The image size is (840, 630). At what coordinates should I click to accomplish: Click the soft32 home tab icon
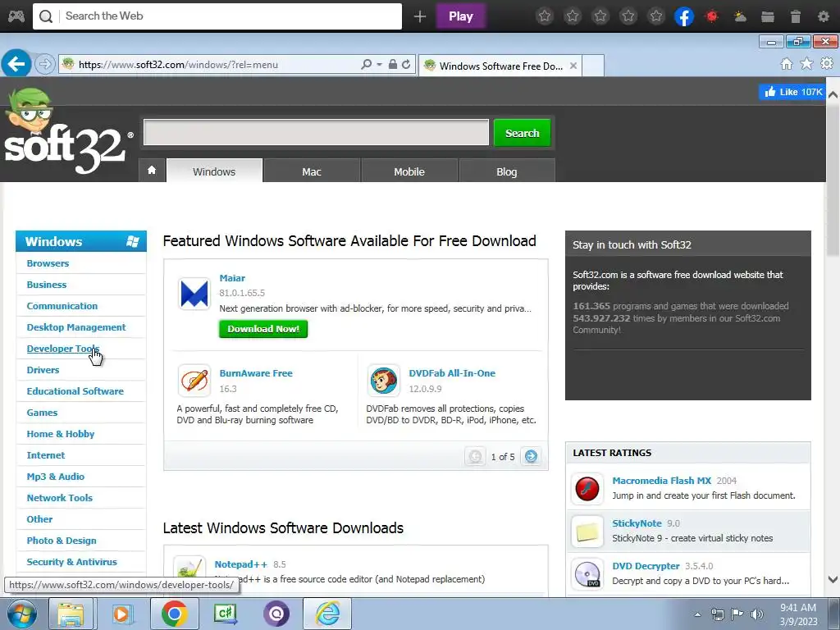tap(152, 171)
